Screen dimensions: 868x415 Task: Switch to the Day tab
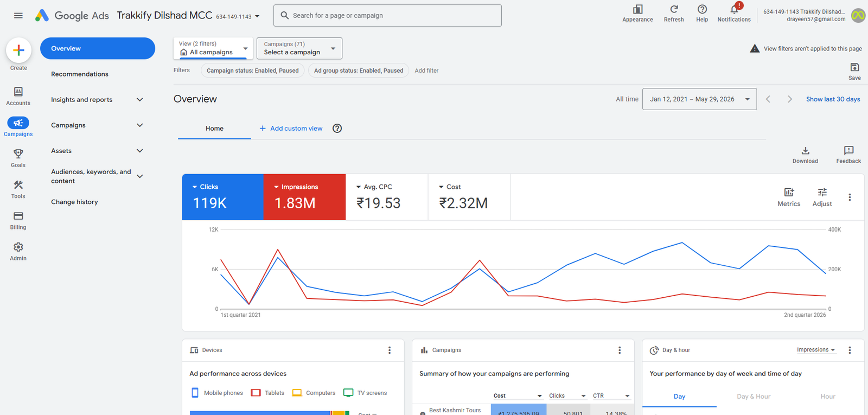click(679, 397)
